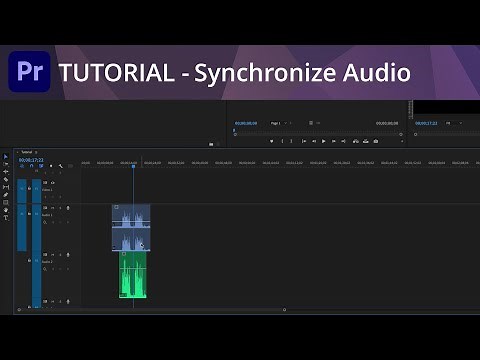Open Program monitor Fit zoom dropdown
Viewport: 480px width, 360px height.
coord(454,123)
